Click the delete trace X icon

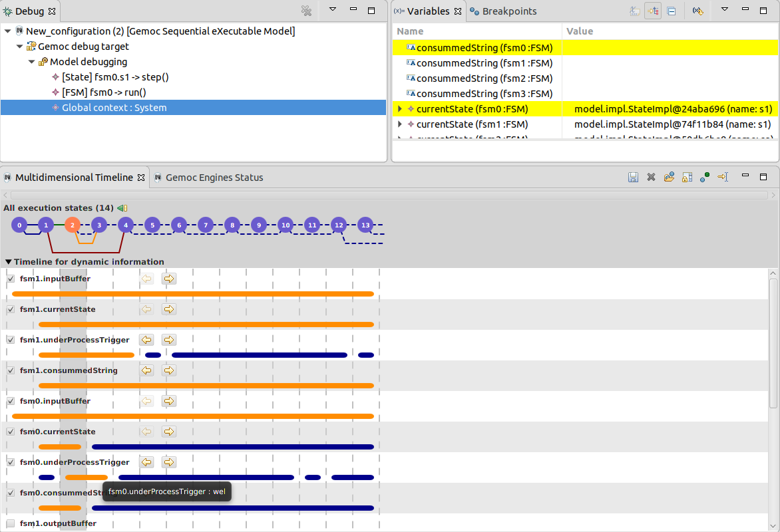pyautogui.click(x=651, y=177)
